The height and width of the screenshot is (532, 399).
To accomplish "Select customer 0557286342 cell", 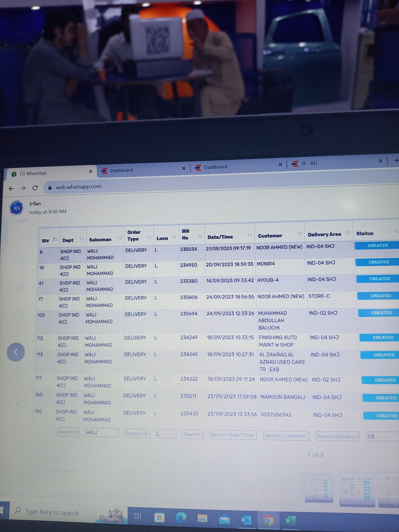I will 276,415.
